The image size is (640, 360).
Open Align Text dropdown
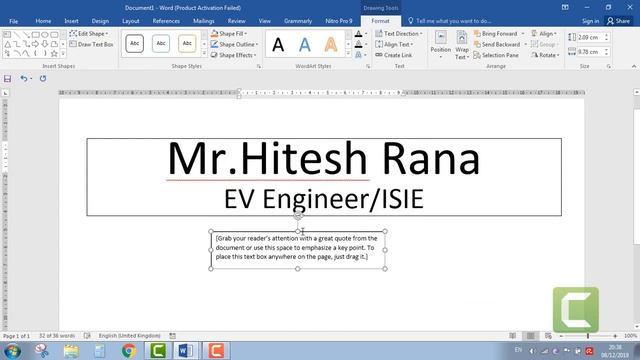[x=394, y=44]
